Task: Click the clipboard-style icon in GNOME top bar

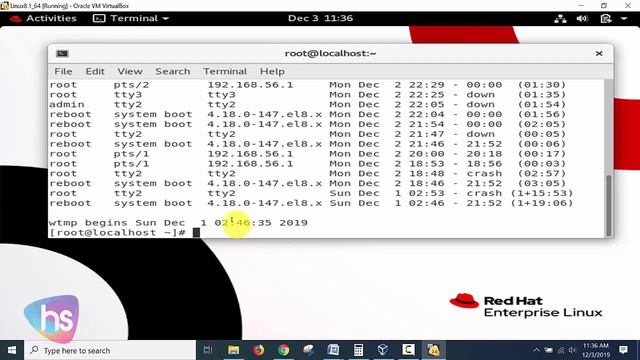Action: 606,19
